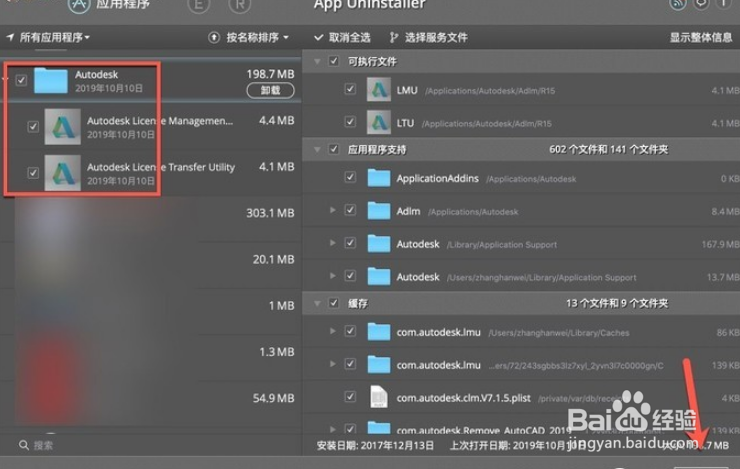740x469 pixels.
Task: Expand Autodesk folder in /Library/Application Support
Action: 333,243
